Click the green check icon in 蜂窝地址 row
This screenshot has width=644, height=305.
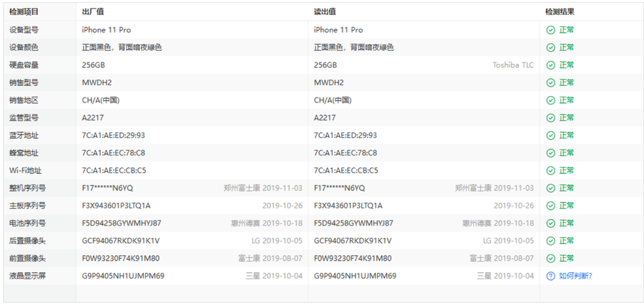550,153
